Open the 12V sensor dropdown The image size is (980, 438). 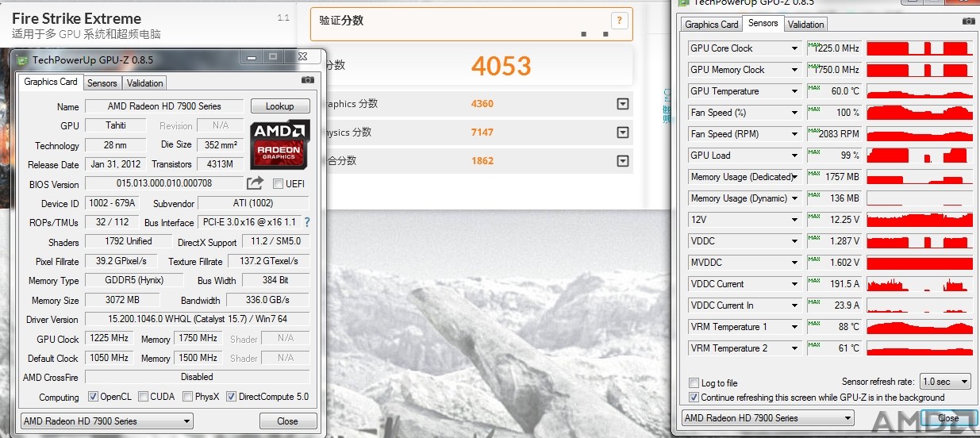coord(794,220)
